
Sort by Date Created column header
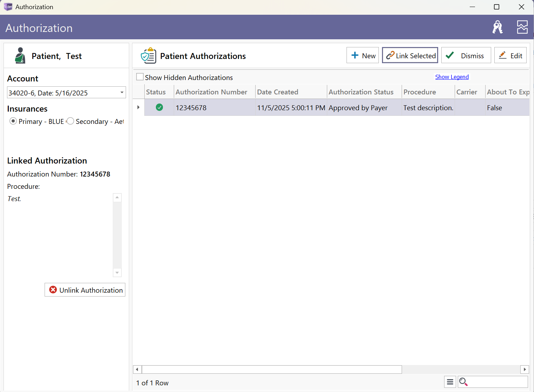(277, 92)
